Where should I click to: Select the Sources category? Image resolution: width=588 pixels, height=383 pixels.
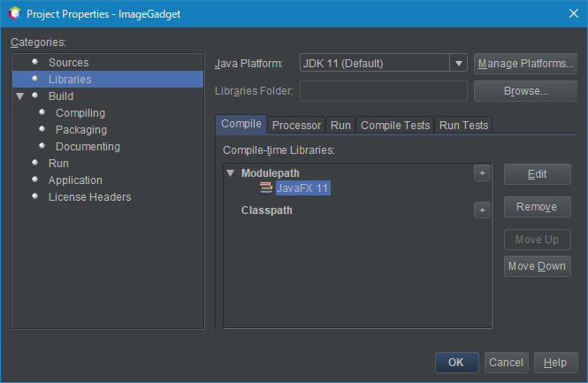tap(69, 63)
